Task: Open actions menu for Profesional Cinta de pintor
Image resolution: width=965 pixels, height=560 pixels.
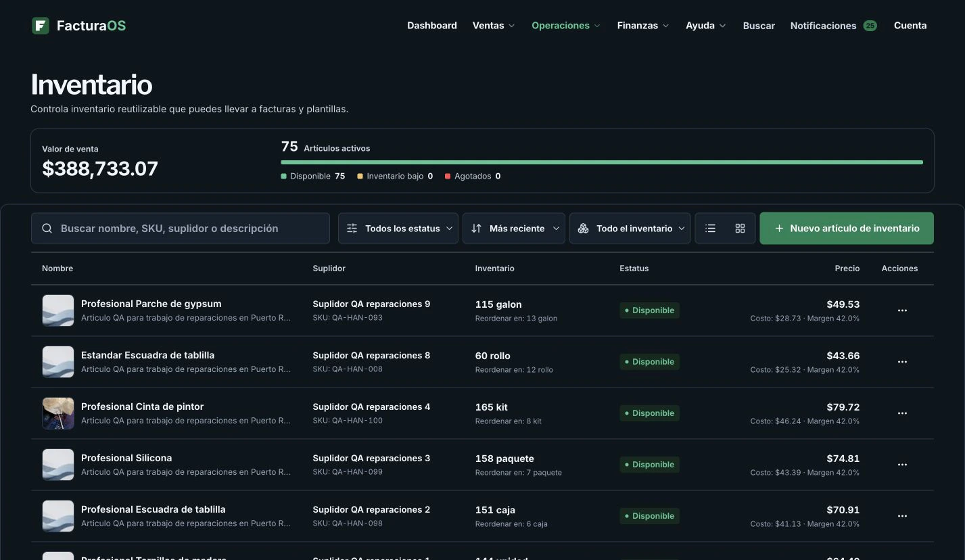Action: 902,413
